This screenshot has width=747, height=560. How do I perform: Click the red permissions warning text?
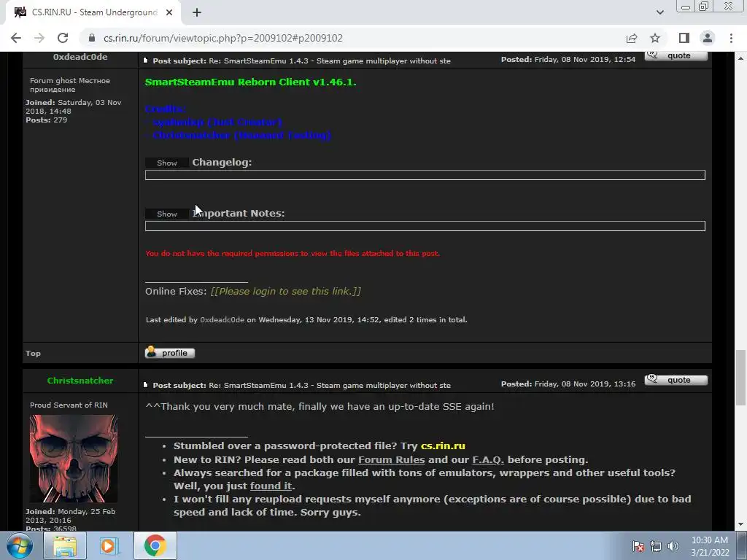pyautogui.click(x=293, y=253)
